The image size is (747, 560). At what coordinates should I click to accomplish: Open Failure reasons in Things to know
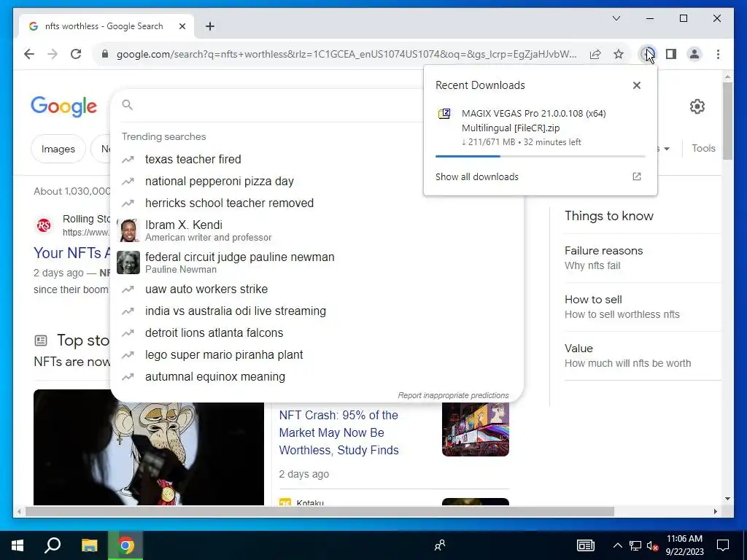642,258
